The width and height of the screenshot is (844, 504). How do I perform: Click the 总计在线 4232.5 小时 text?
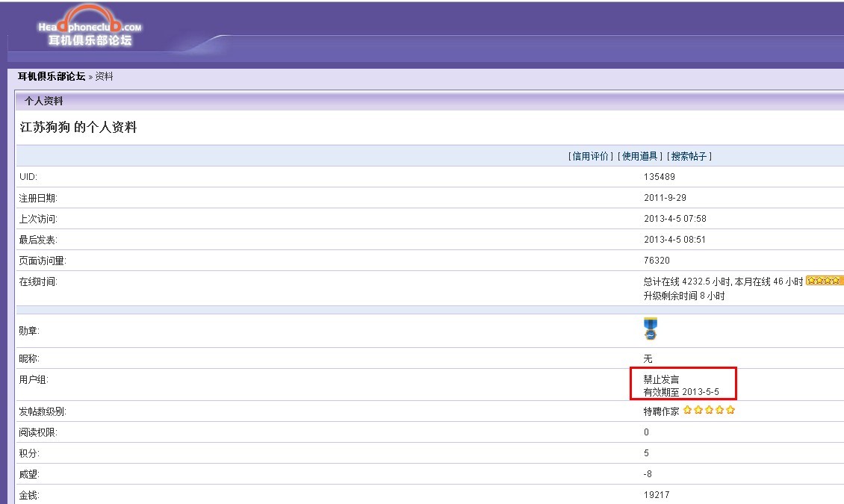pos(687,281)
